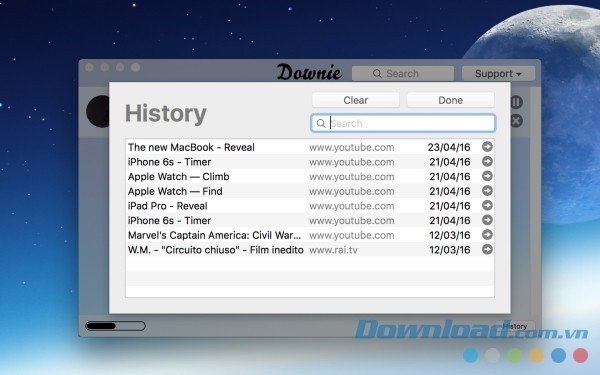Click the 23/04/16 date cell
This screenshot has width=600, height=375.
[449, 147]
